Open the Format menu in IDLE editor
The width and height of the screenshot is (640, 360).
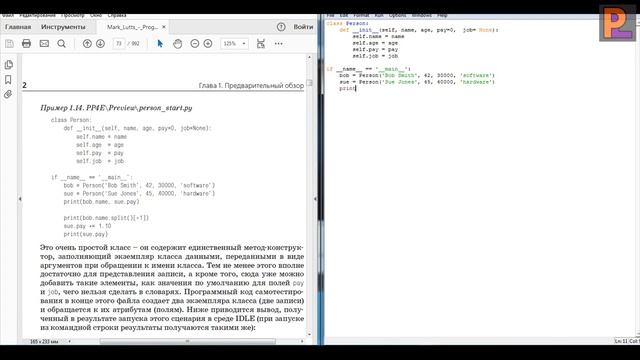[361, 16]
